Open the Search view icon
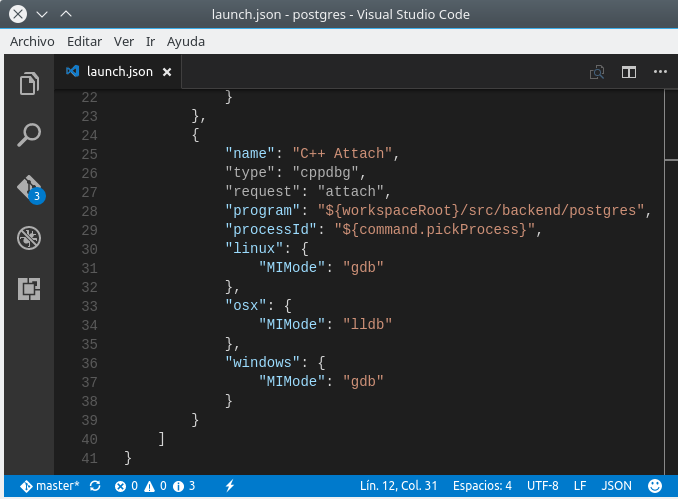678x499 pixels. pyautogui.click(x=29, y=136)
